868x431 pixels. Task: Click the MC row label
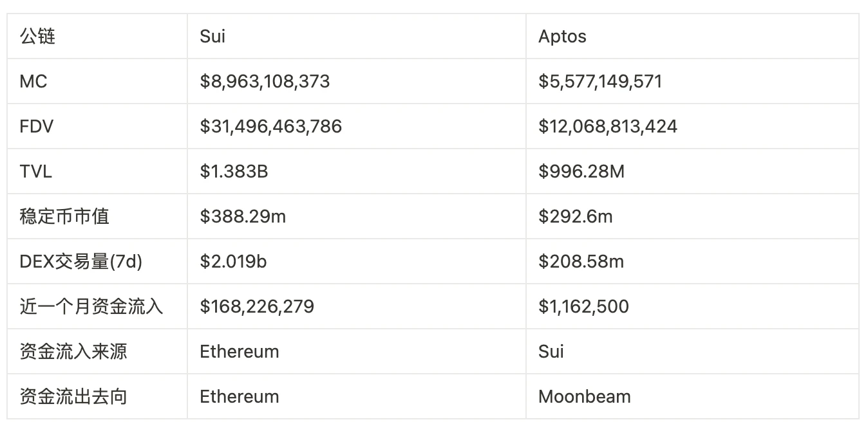point(33,82)
